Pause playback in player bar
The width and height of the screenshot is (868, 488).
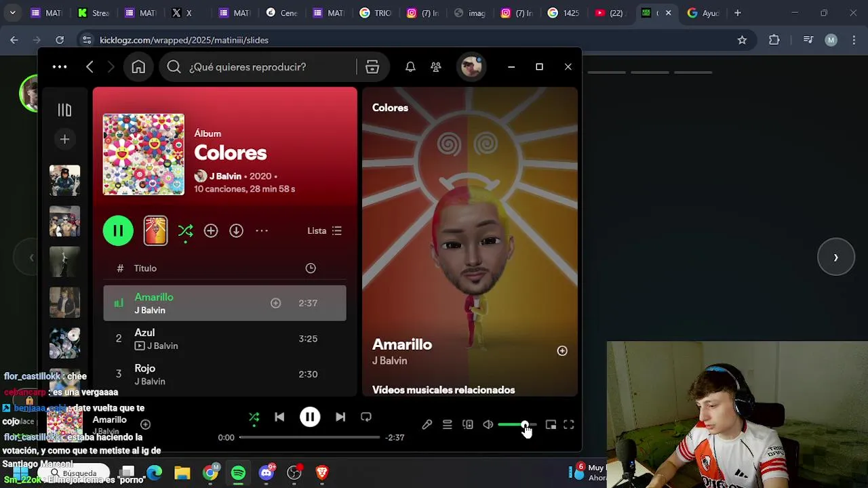tap(310, 417)
